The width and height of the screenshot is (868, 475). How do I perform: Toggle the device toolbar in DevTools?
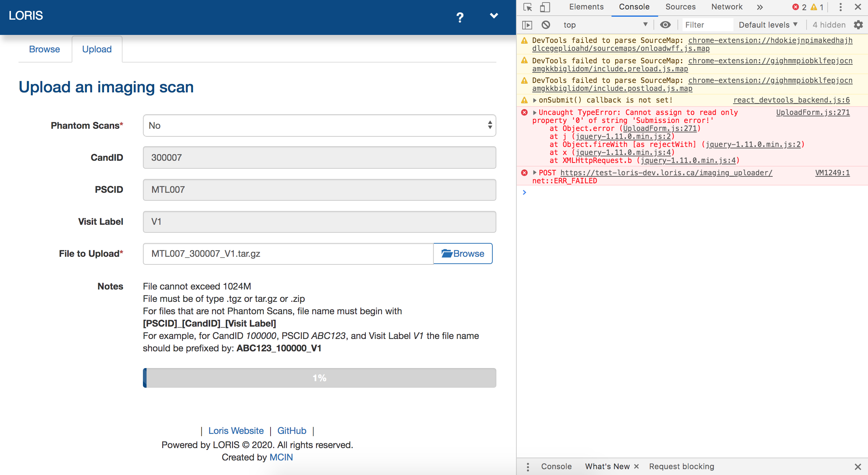click(544, 7)
